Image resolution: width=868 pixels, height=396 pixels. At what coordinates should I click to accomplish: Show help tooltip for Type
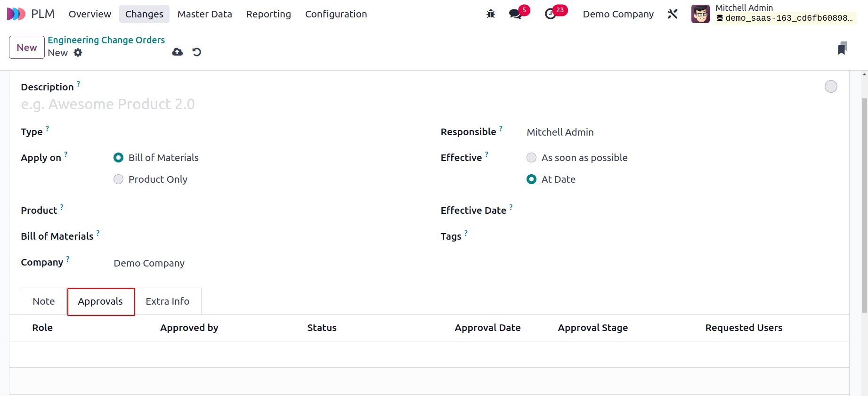48,129
